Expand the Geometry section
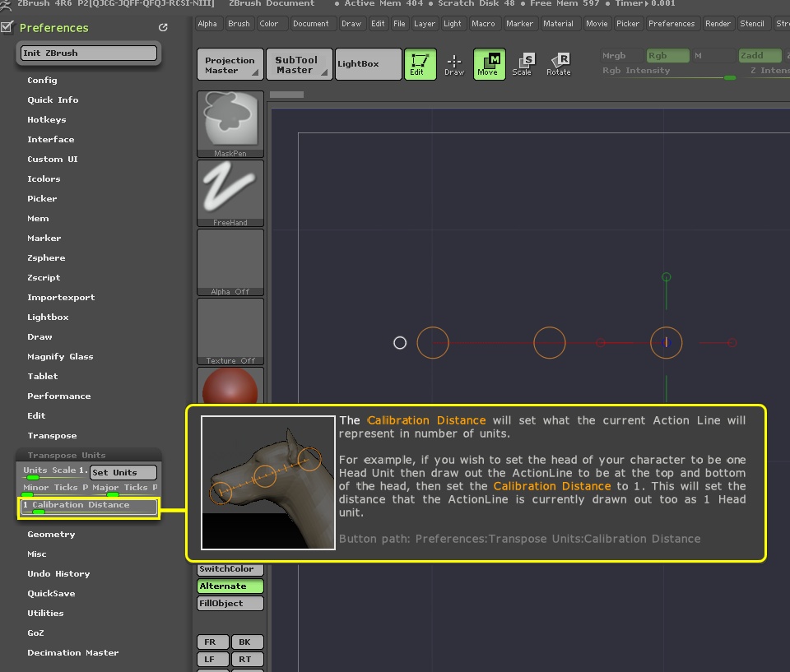Image resolution: width=790 pixels, height=672 pixels. pos(51,534)
